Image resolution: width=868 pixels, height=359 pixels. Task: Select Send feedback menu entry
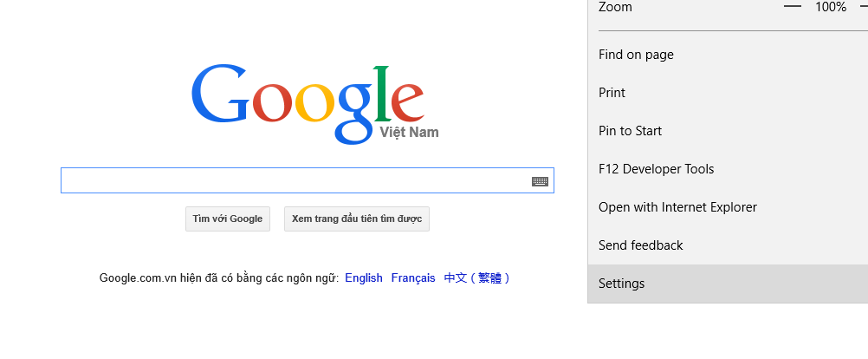click(728, 245)
